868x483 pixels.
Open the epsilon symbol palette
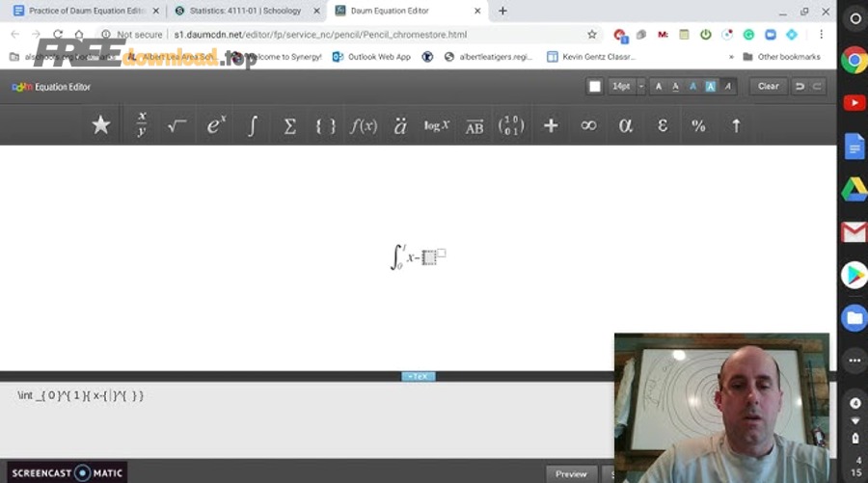662,125
